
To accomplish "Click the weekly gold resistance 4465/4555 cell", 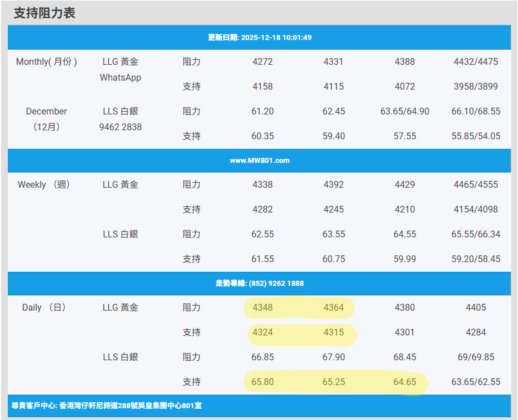I will click(x=476, y=185).
